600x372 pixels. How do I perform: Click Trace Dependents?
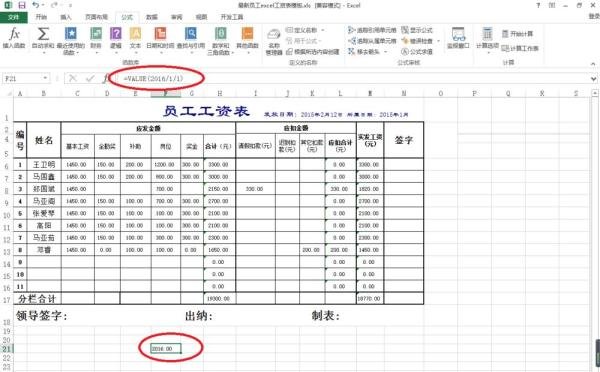[372, 41]
